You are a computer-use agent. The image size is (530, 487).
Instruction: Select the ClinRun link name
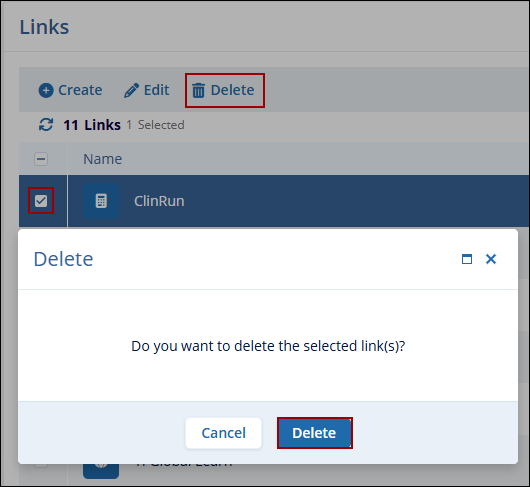click(159, 201)
